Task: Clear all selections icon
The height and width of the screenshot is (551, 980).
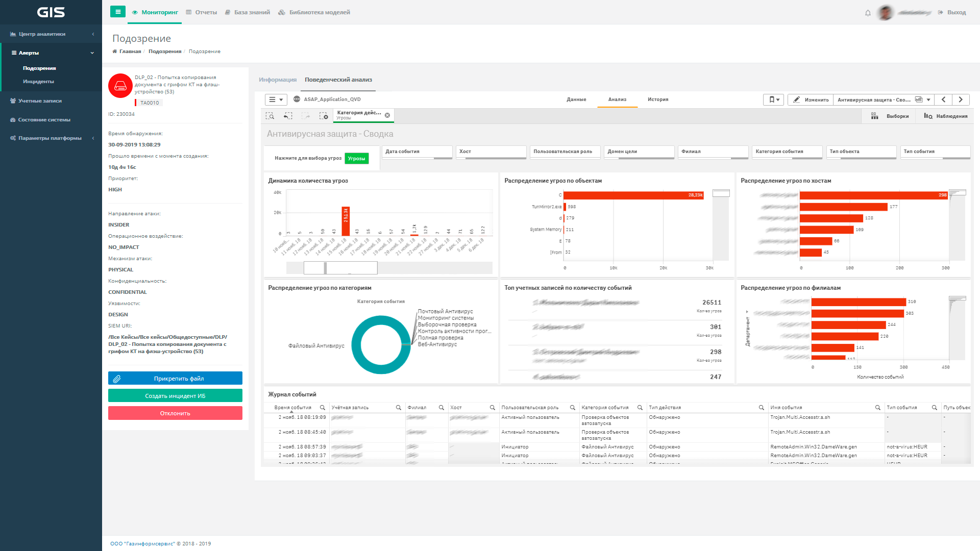Action: point(324,116)
